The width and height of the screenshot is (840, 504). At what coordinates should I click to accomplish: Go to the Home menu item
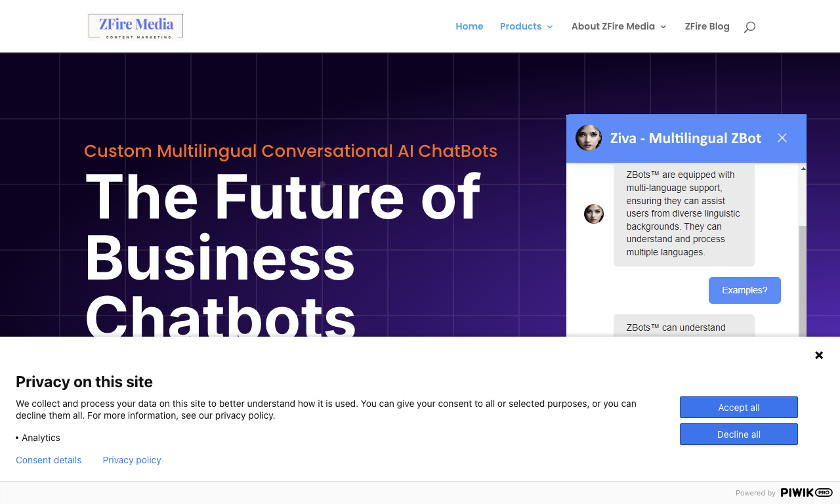click(x=469, y=26)
